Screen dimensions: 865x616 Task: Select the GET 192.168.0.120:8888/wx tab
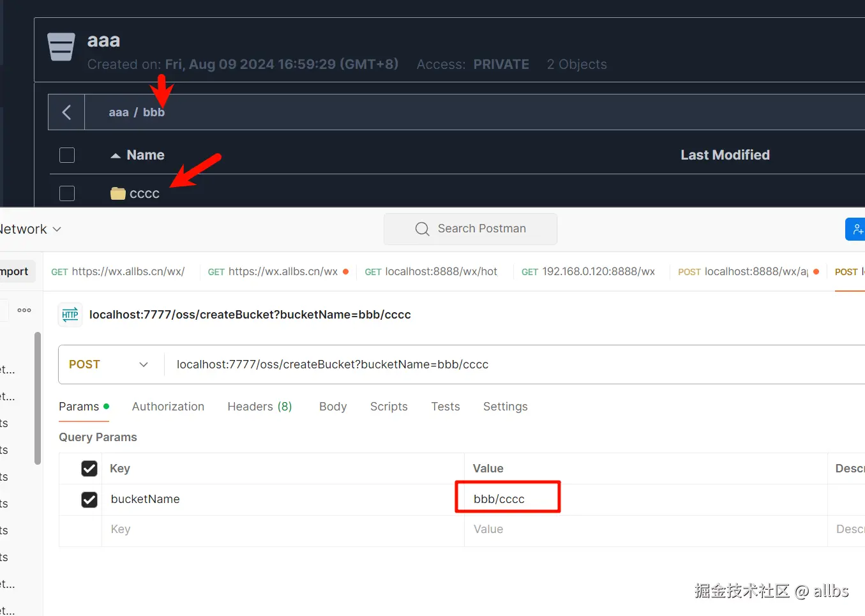pyautogui.click(x=588, y=271)
